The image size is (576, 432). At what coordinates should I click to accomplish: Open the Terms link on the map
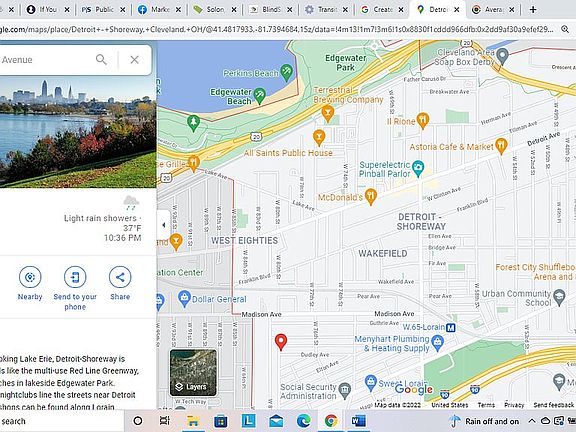(x=486, y=405)
